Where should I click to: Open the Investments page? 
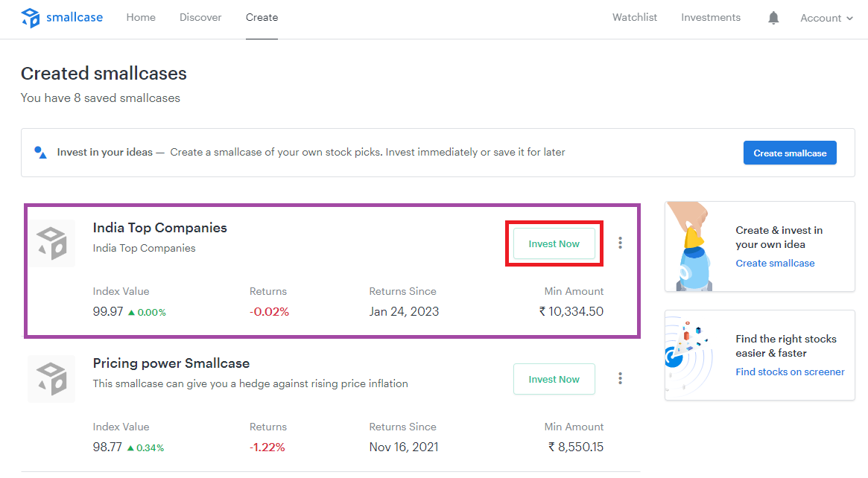point(711,18)
